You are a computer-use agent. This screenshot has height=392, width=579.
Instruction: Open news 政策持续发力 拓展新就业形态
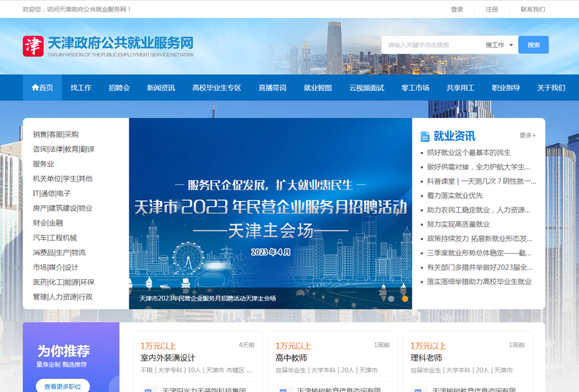(480, 239)
